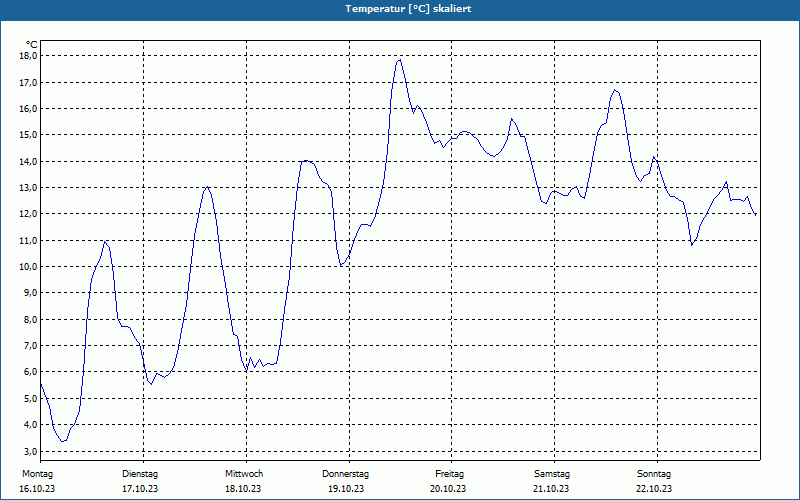
Task: Click the '8,0' y-axis label
Action: click(x=30, y=319)
